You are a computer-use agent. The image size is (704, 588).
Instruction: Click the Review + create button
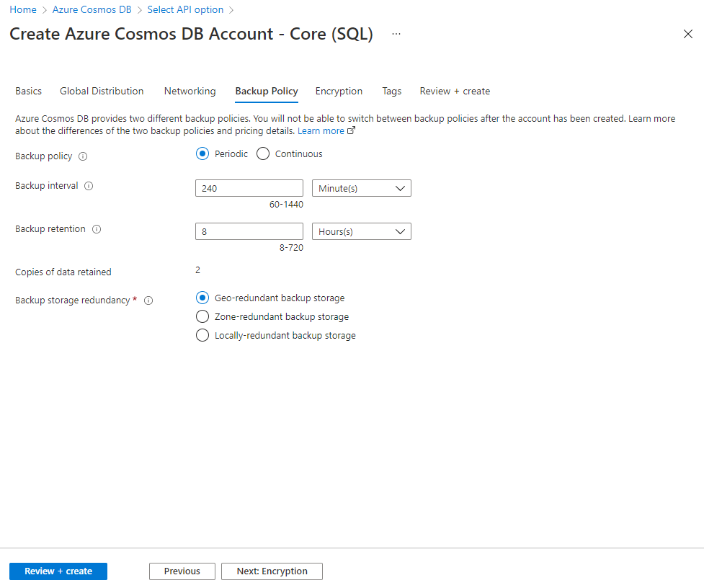coord(58,571)
